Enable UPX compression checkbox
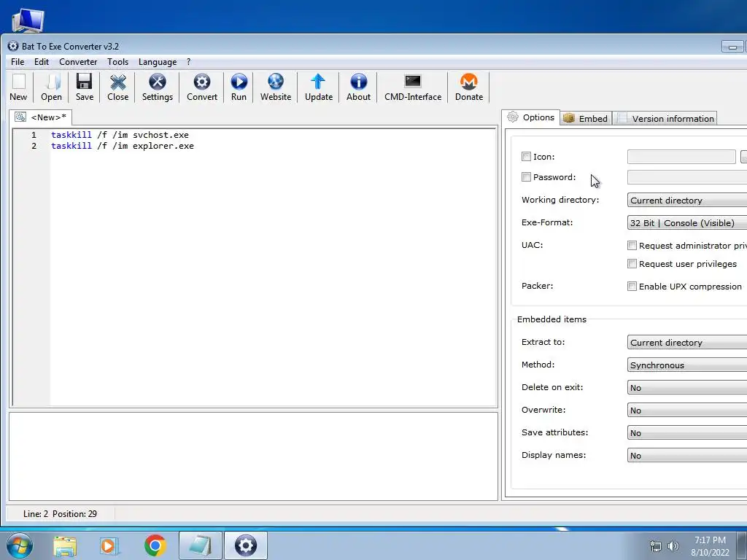This screenshot has width=747, height=560. [632, 286]
